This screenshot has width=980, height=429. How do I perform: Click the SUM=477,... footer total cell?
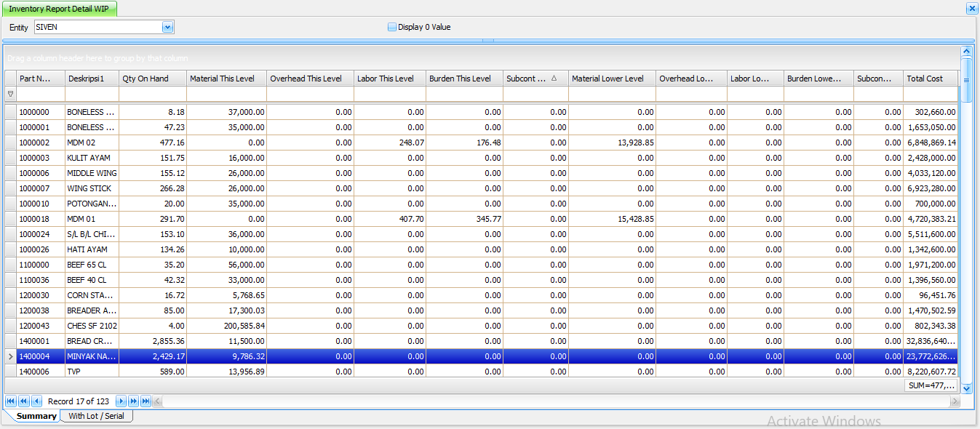pyautogui.click(x=931, y=385)
